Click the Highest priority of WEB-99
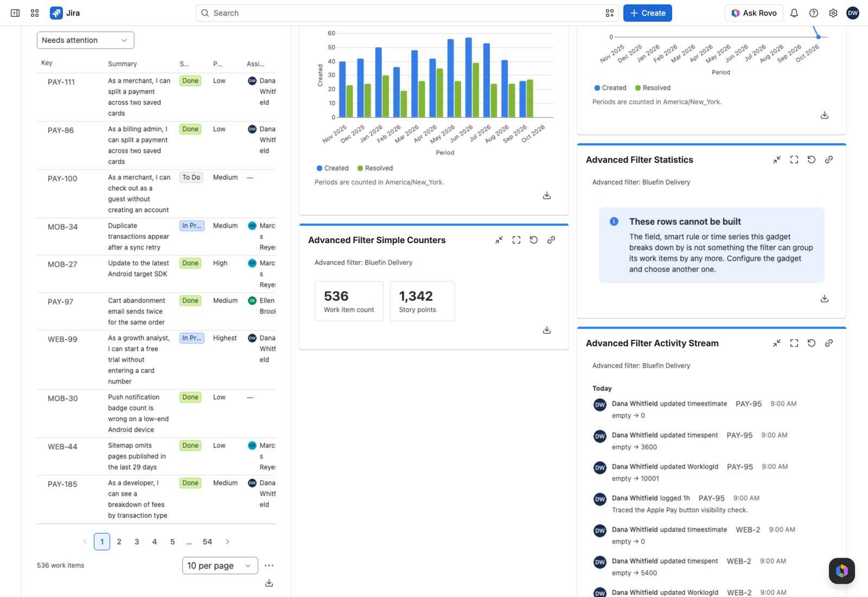Image resolution: width=868 pixels, height=597 pixels. click(225, 338)
